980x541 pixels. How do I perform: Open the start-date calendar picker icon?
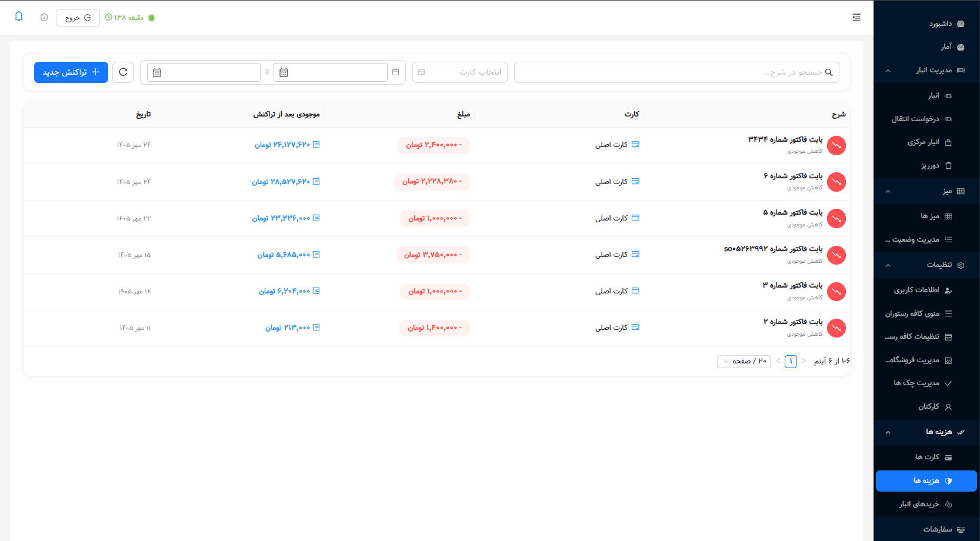[284, 72]
